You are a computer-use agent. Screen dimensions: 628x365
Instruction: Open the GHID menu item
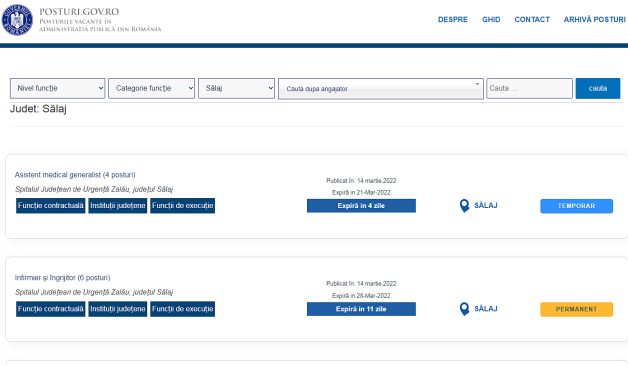coord(491,20)
